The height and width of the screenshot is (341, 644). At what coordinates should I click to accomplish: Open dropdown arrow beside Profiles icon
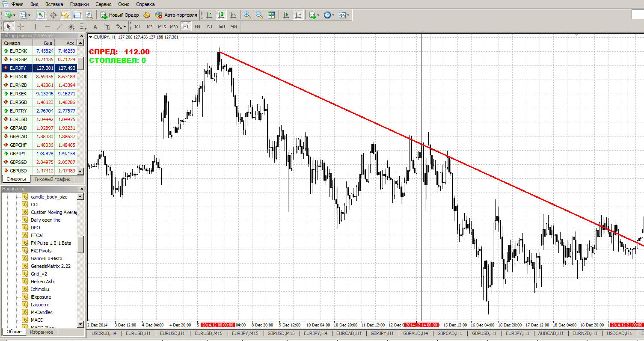pyautogui.click(x=29, y=15)
